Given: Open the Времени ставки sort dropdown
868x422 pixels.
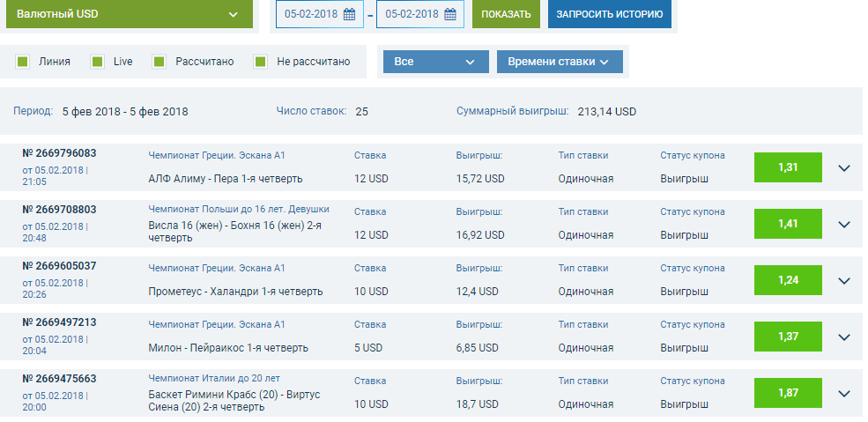Looking at the screenshot, I should (x=560, y=62).
